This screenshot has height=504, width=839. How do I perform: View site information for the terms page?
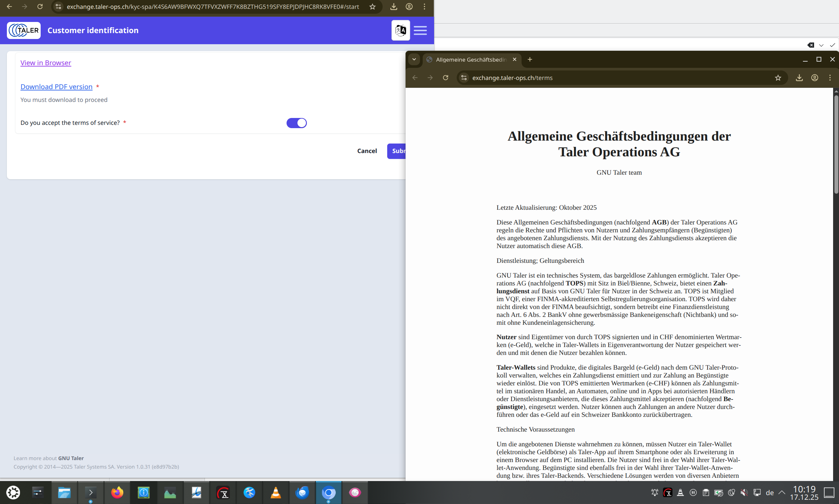(x=464, y=78)
